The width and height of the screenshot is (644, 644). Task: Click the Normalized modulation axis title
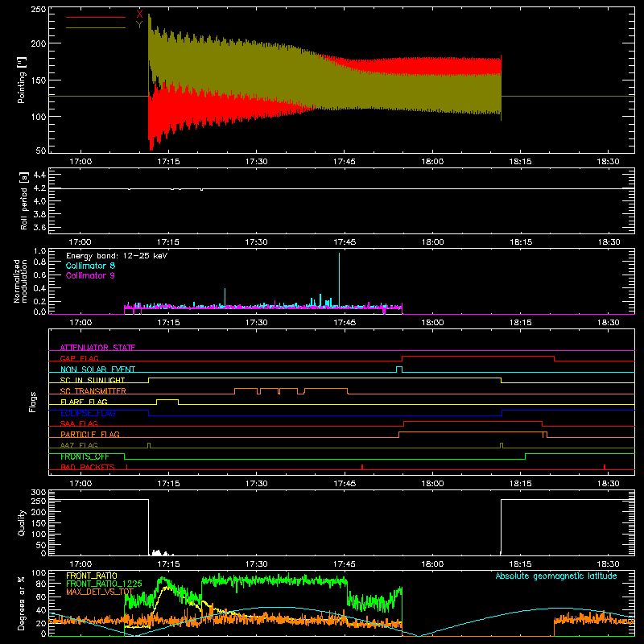click(20, 281)
